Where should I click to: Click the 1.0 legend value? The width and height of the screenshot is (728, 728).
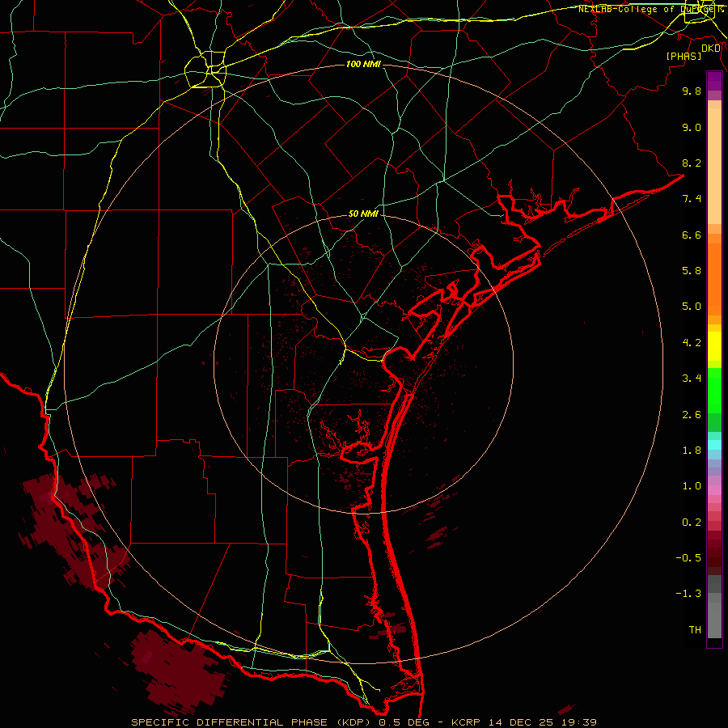point(692,486)
